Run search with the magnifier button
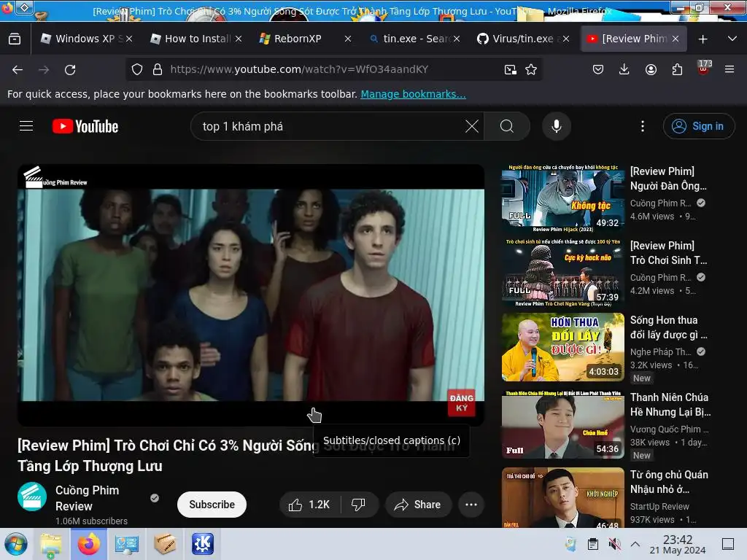 (x=507, y=126)
